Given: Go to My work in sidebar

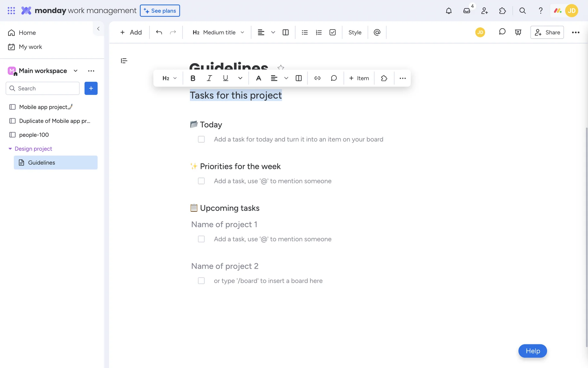Looking at the screenshot, I should [30, 47].
